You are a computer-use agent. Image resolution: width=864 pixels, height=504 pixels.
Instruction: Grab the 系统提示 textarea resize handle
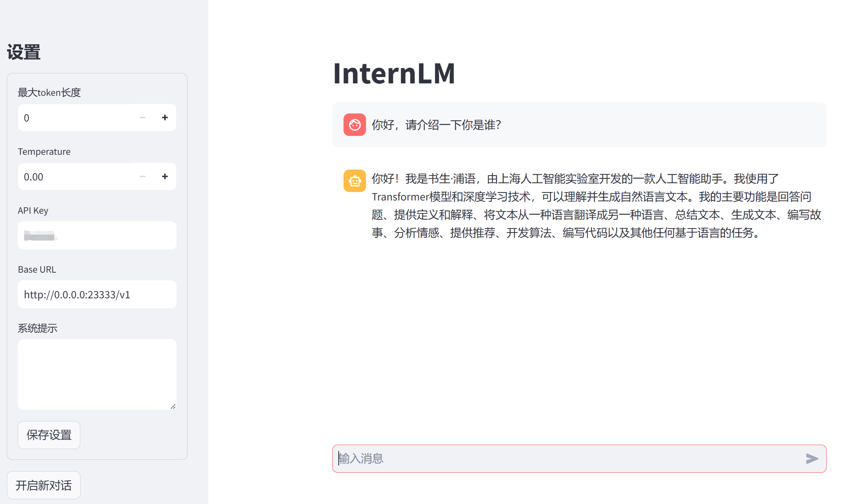pyautogui.click(x=173, y=406)
